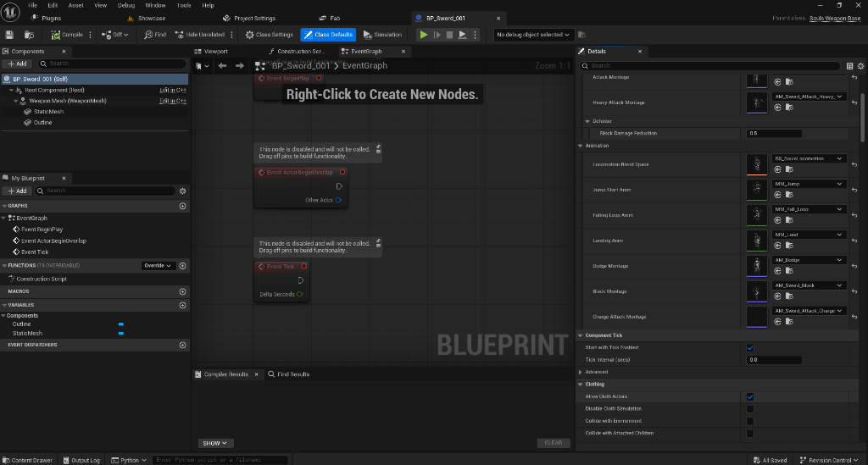
Task: Save the blueprint with toolbar save icon
Action: click(x=9, y=34)
